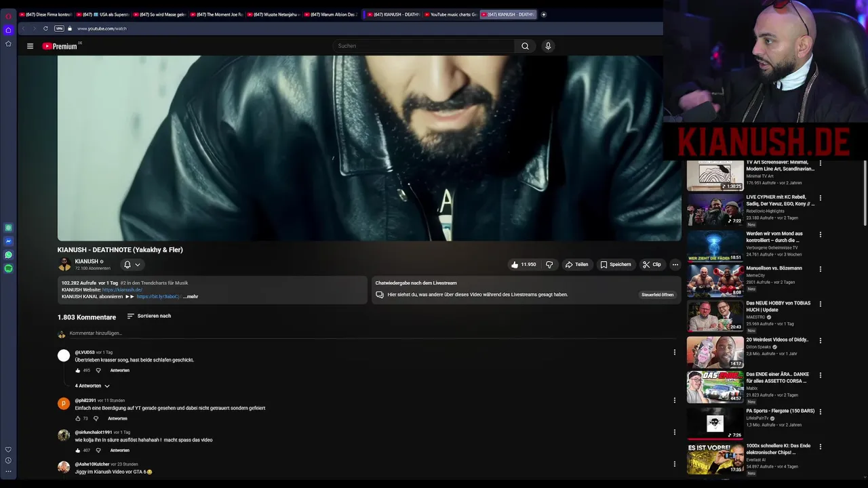Open 'Das ENDE einer ÄRA' Assetto Corsa thumbnail
This screenshot has height=488, width=868.
(x=715, y=387)
